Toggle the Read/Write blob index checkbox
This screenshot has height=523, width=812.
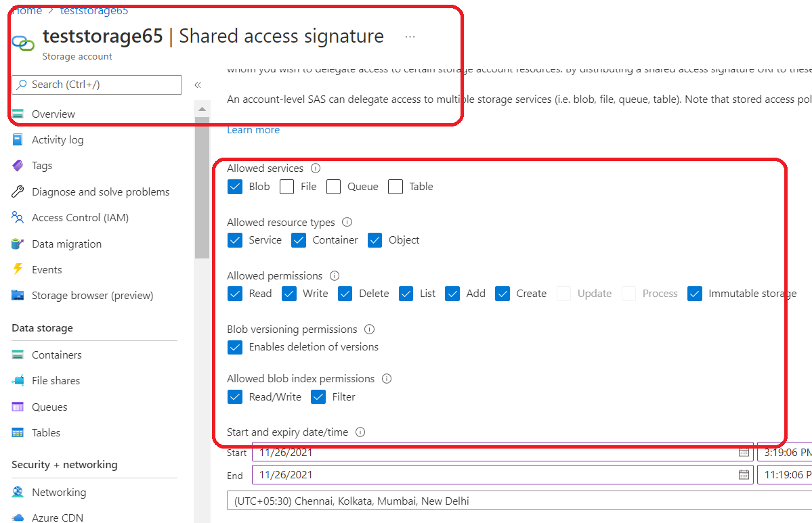235,396
